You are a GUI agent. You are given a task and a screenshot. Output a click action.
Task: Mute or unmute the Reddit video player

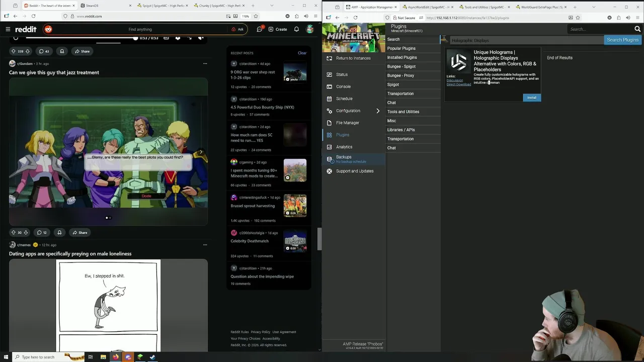point(201,38)
